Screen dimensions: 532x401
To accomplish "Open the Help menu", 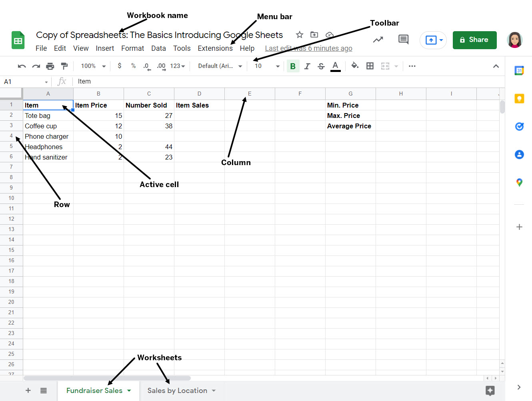I will [x=247, y=48].
